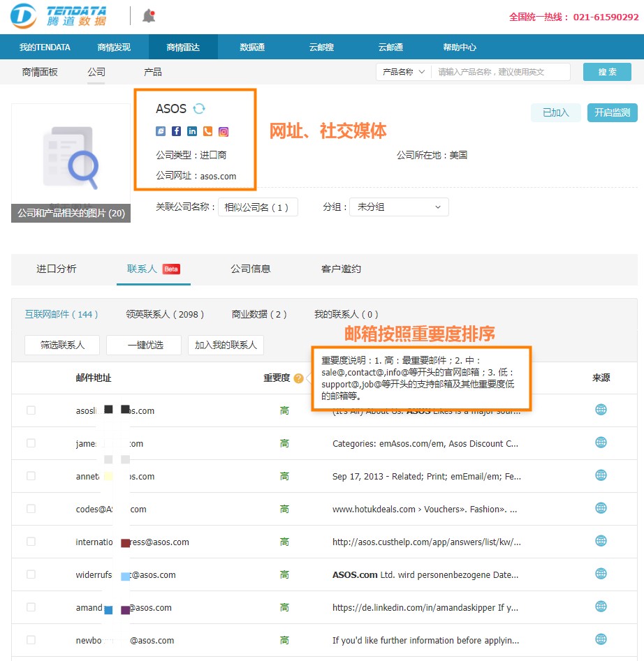Image resolution: width=644 pixels, height=661 pixels.
Task: Click source globe icon for asosli row
Action: click(601, 409)
